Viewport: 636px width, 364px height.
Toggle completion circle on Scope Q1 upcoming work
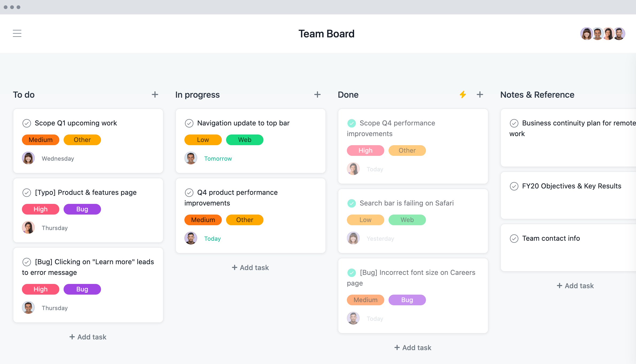[27, 123]
